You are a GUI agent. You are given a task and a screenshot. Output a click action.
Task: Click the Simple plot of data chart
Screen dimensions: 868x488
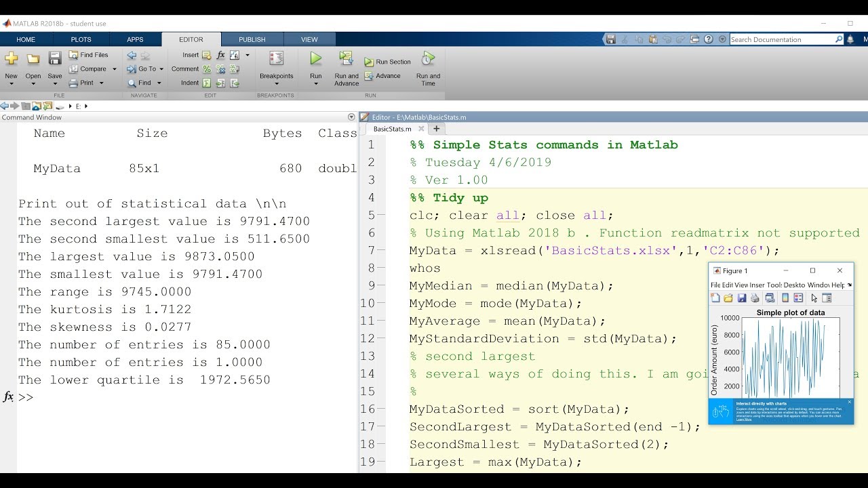coord(790,357)
